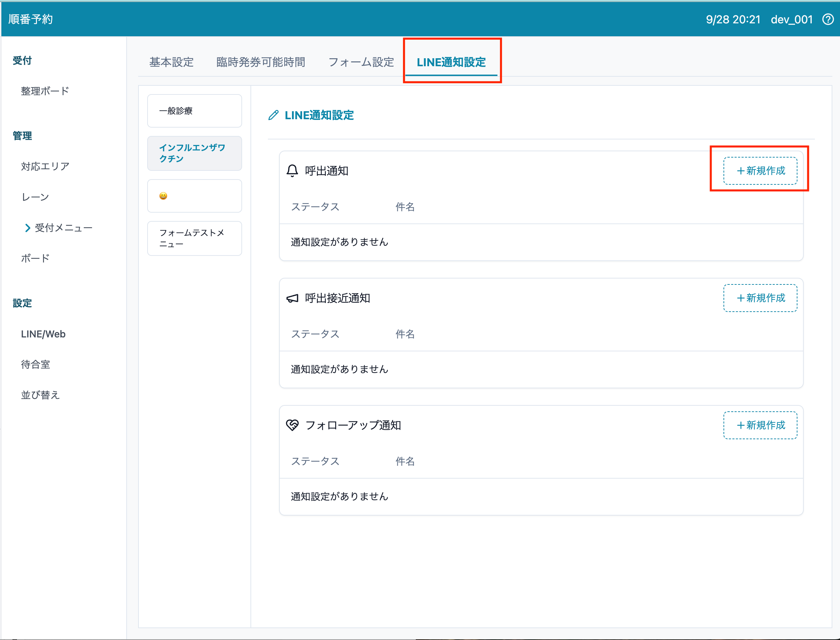Image resolution: width=840 pixels, height=640 pixels.
Task: Click the help question mark icon
Action: (x=827, y=19)
